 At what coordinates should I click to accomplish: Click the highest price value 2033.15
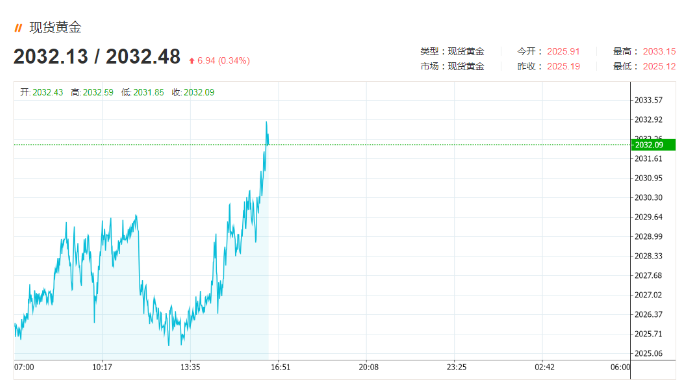tap(659, 52)
